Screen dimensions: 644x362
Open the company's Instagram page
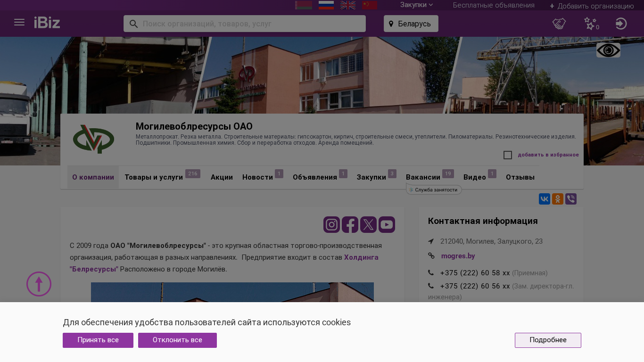[x=331, y=224]
